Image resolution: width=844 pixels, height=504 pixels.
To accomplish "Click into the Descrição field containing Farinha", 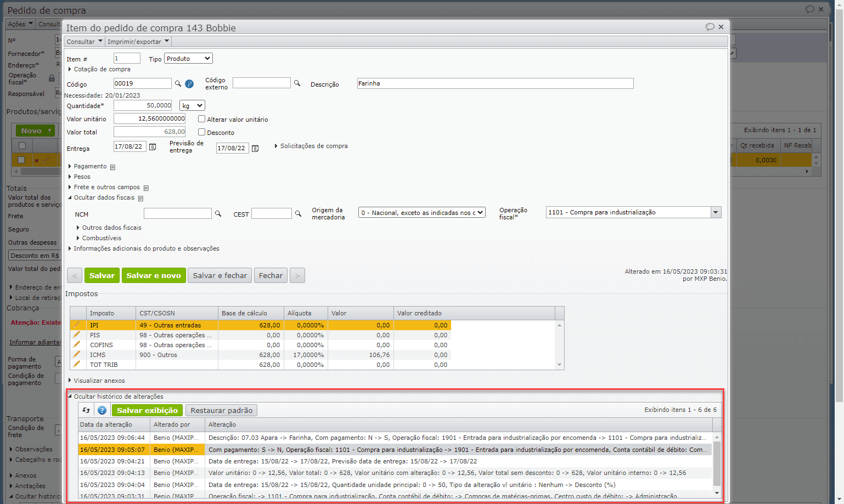I will [x=494, y=83].
